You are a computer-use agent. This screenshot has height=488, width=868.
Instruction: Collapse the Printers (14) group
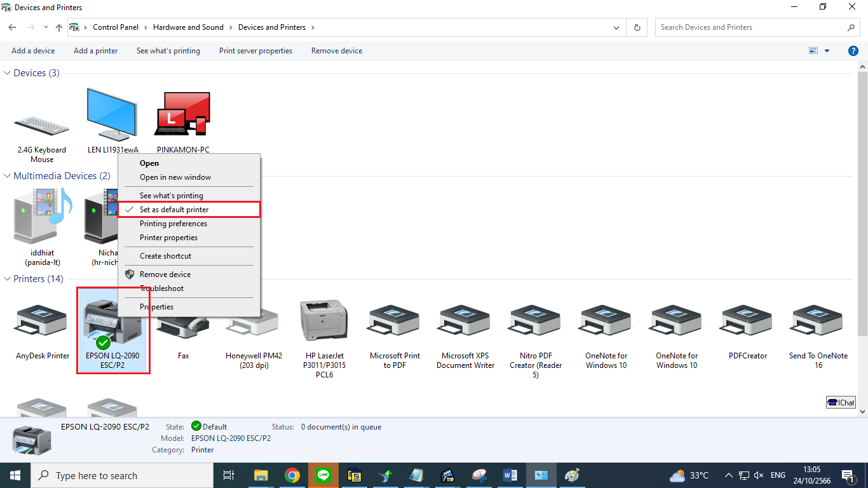click(x=8, y=279)
